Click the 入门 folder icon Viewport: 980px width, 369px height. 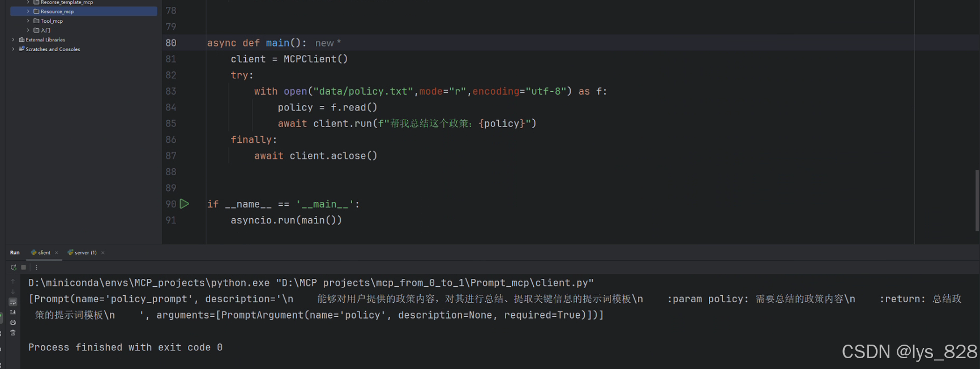tap(36, 30)
